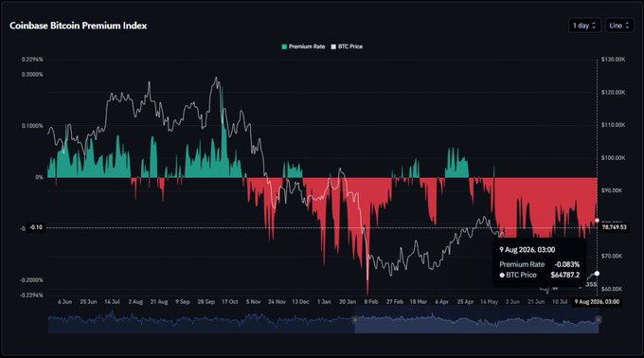
Task: Click the 0.2000% axis label
Action: tap(32, 74)
